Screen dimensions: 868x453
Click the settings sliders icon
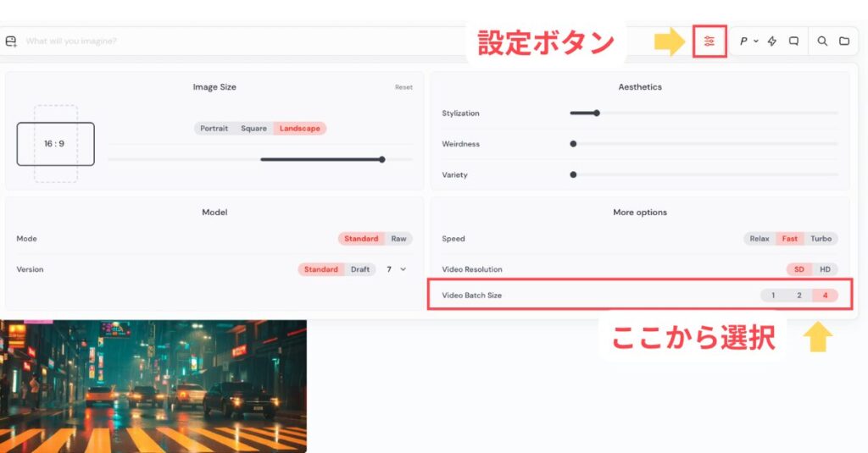tap(709, 41)
